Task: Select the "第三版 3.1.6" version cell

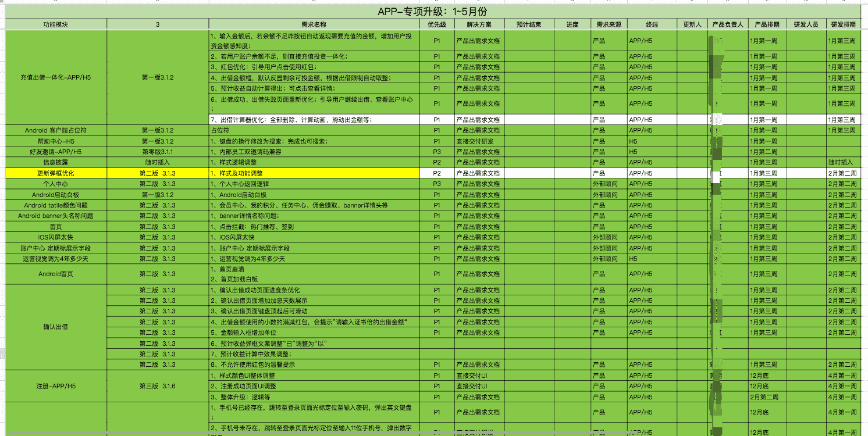Action: pyautogui.click(x=158, y=386)
